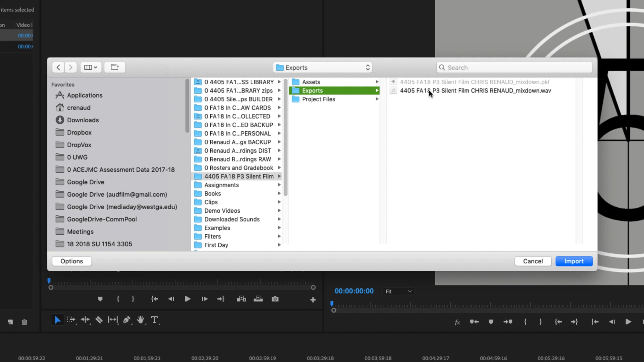
Task: Click the Export Frame camera icon
Action: point(275,299)
